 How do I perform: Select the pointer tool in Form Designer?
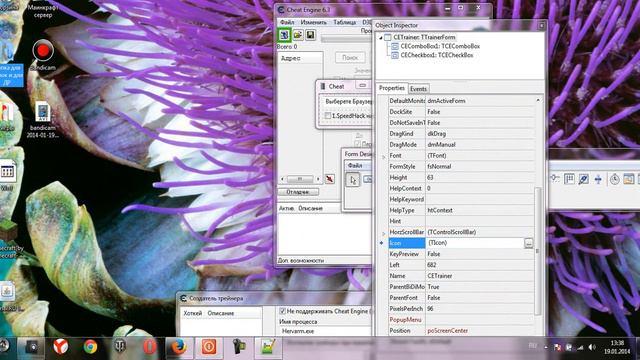coord(353,180)
